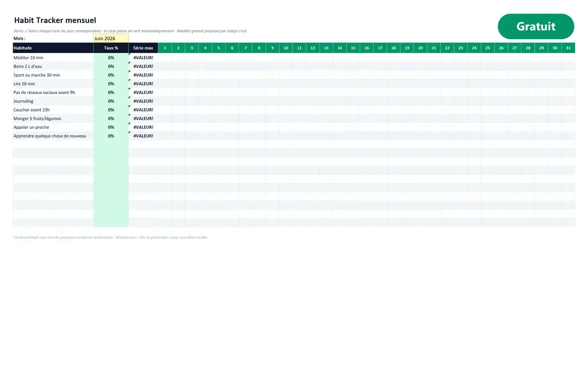Viewport: 588px width, 392px height.
Task: Click day 31 cell for Journaling
Action: [x=568, y=101]
